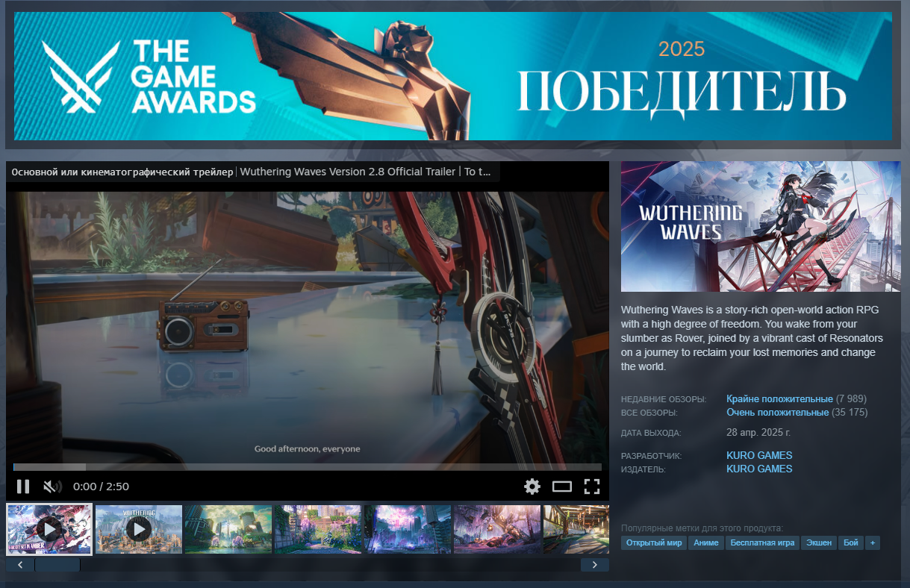Enter fullscreen video mode
The width and height of the screenshot is (910, 588).
click(592, 487)
